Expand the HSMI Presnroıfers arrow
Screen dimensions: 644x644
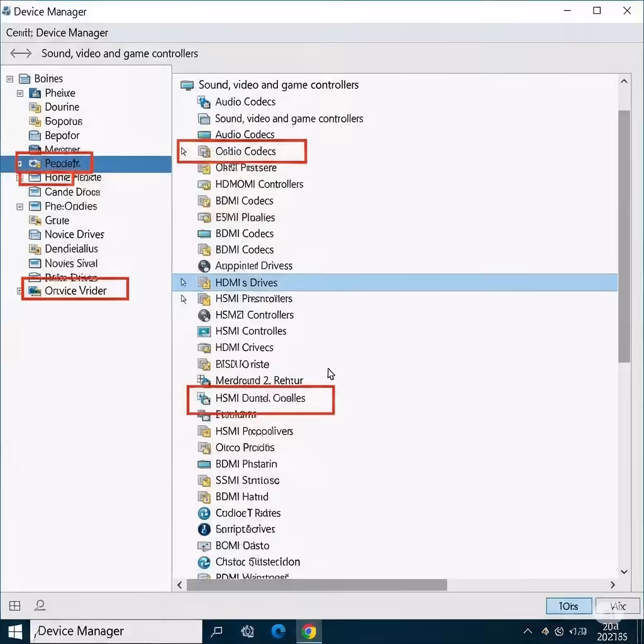click(x=184, y=299)
